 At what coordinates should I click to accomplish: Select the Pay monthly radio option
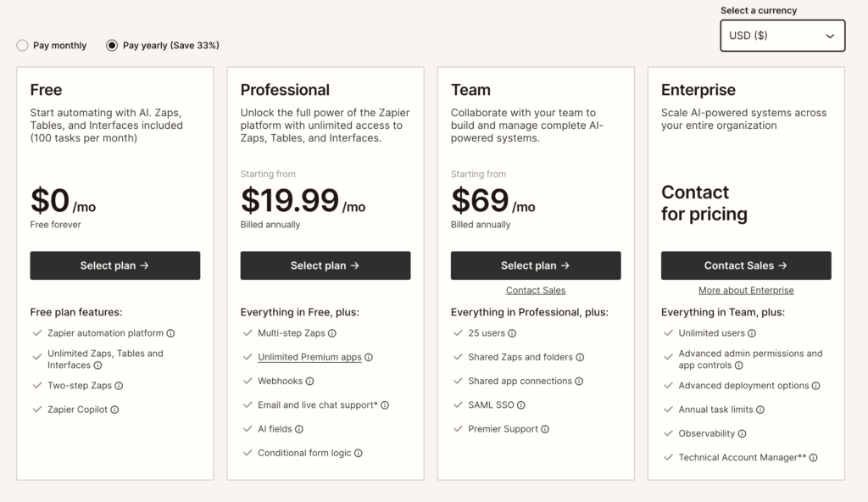pyautogui.click(x=23, y=45)
